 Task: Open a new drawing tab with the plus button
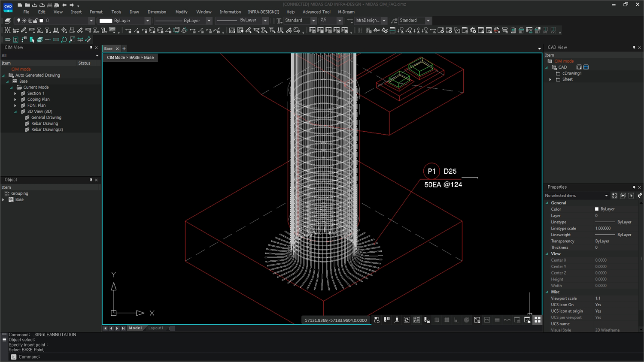pyautogui.click(x=124, y=48)
